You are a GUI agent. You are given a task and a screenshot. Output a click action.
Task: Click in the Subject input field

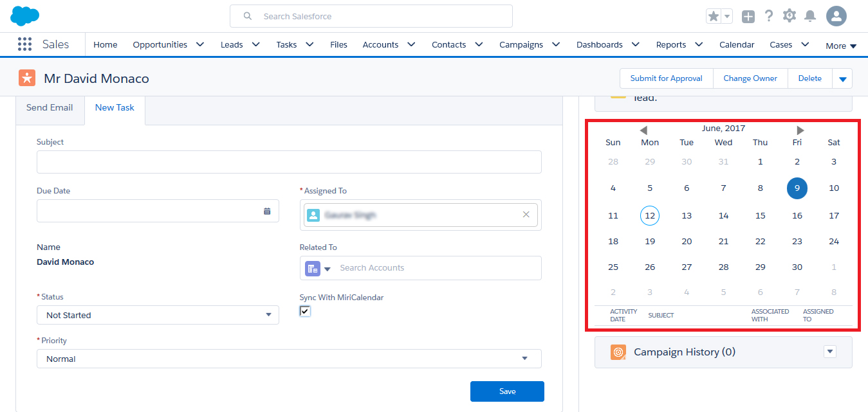[x=288, y=162]
